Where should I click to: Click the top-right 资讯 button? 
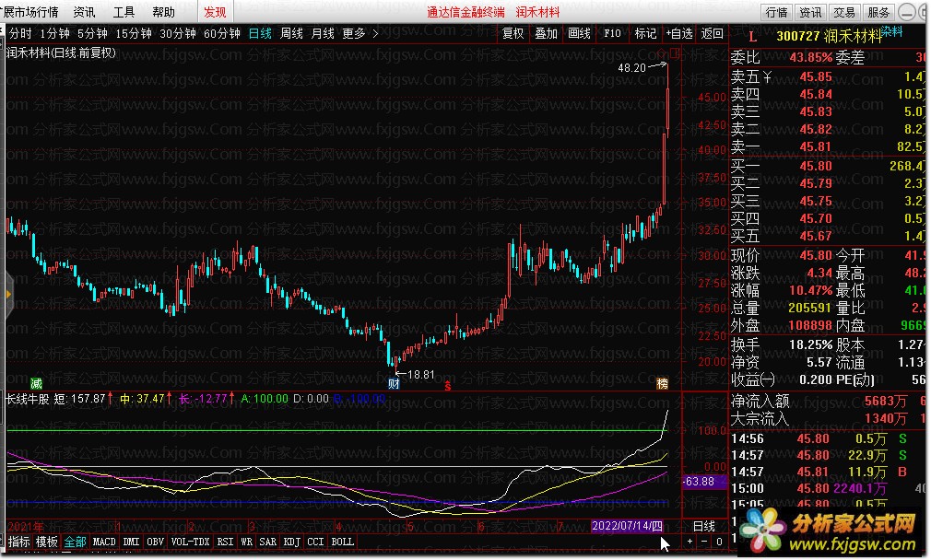click(810, 13)
